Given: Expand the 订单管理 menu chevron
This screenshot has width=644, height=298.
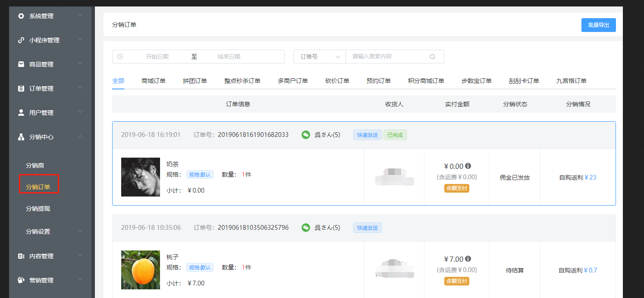Looking at the screenshot, I should click(80, 89).
